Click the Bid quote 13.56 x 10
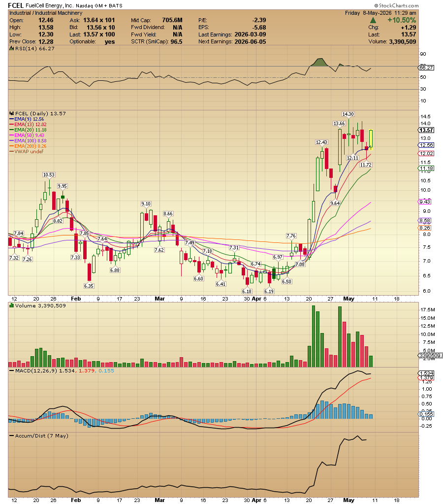 pyautogui.click(x=100, y=28)
